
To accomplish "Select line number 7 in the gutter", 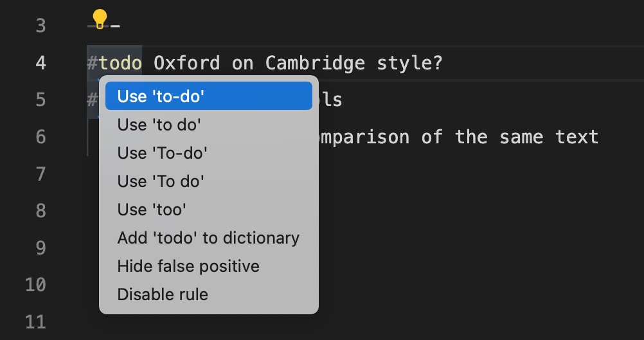I will point(40,174).
